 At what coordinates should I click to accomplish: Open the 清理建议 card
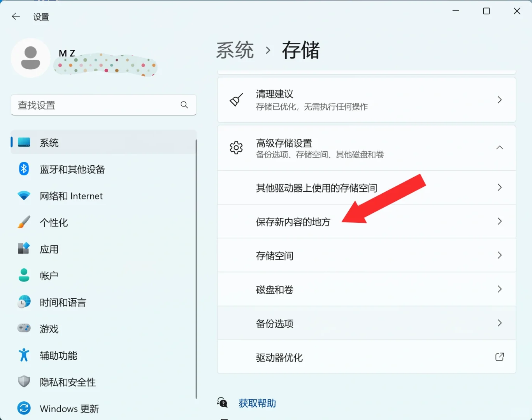tap(367, 100)
